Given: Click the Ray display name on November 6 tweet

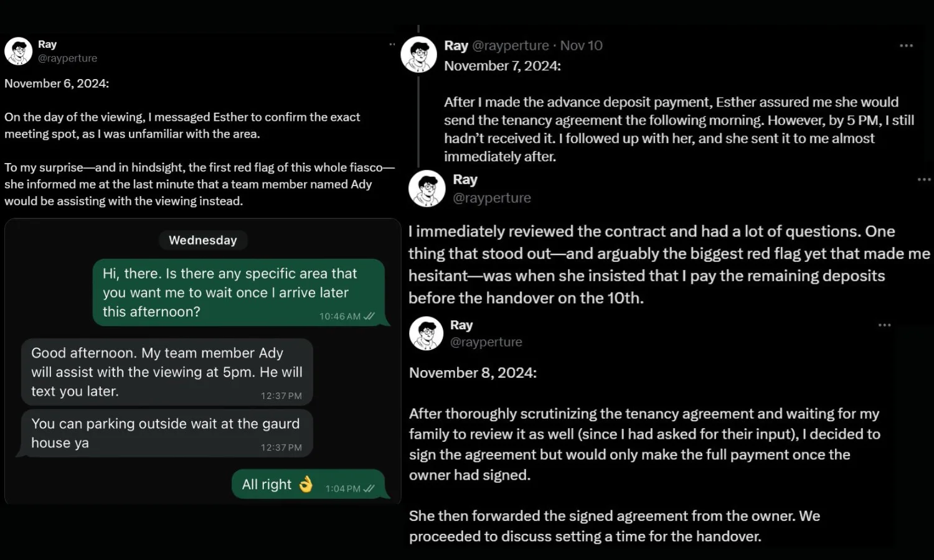Looking at the screenshot, I should 47,44.
